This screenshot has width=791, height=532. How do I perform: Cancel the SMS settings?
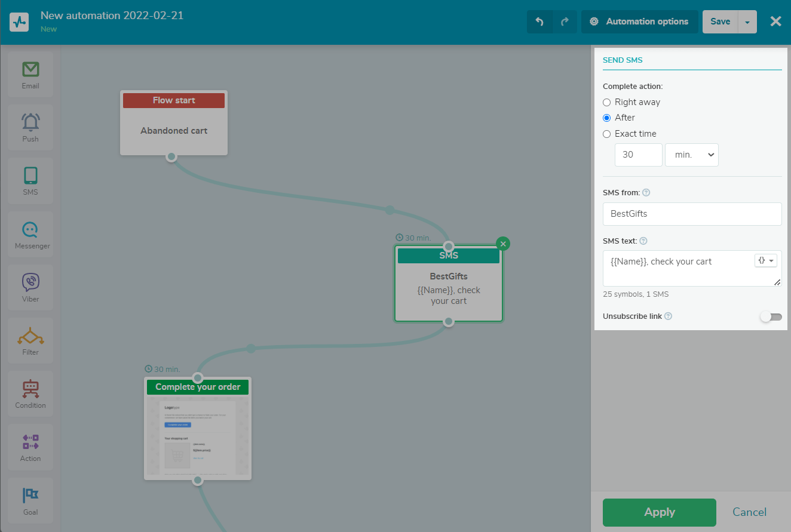point(750,512)
